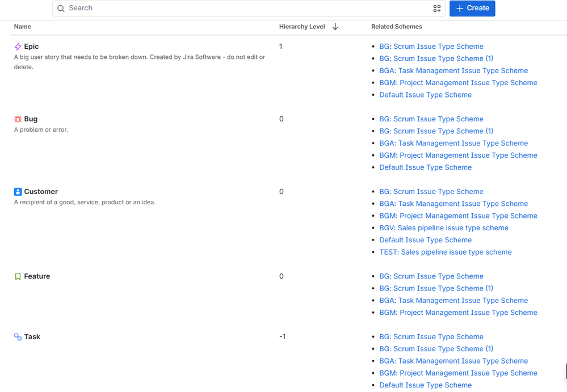Open Epic's BG: Scrum Issue Type Scheme (1)

(x=436, y=58)
